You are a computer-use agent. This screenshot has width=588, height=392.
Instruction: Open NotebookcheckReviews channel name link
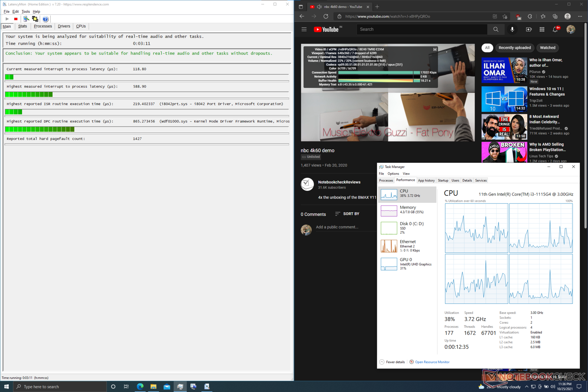339,182
